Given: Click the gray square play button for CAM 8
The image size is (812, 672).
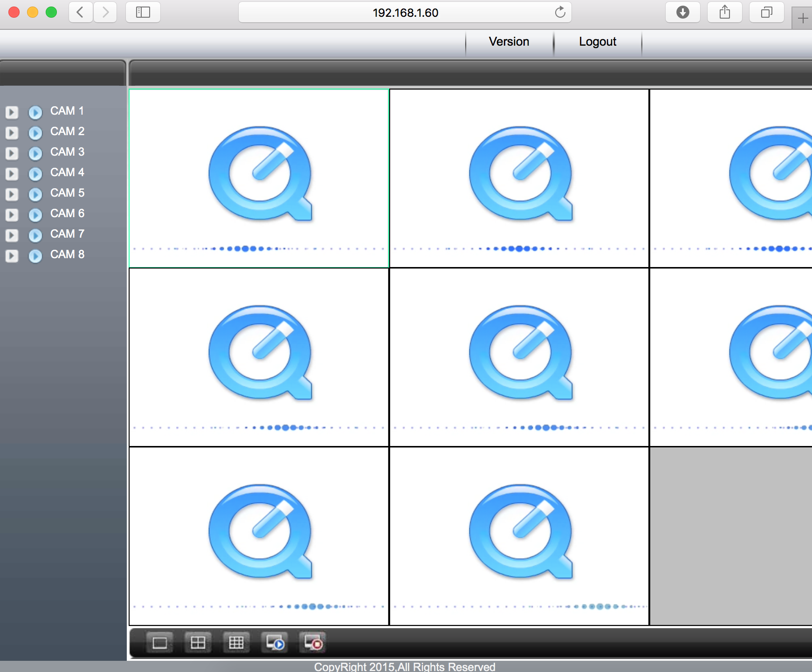Looking at the screenshot, I should (x=12, y=256).
